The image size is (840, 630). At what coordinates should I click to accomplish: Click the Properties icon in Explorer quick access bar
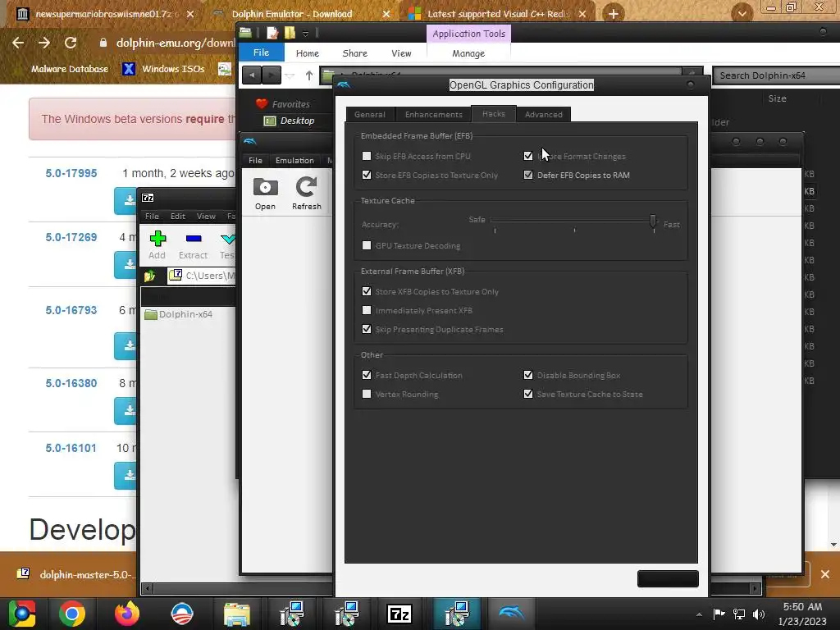click(x=272, y=33)
